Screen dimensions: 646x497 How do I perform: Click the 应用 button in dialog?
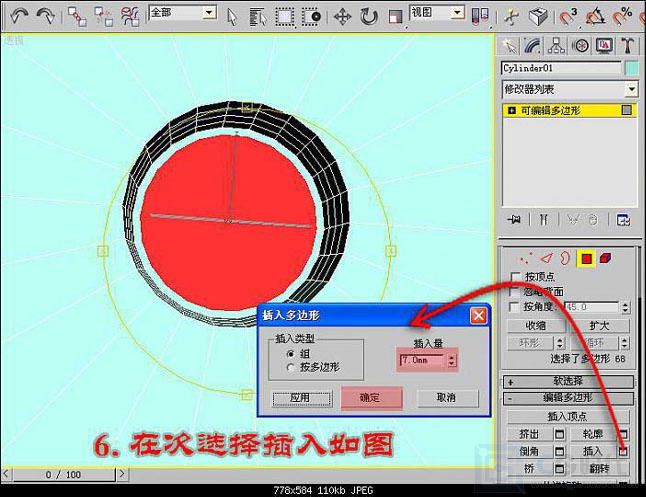click(299, 397)
